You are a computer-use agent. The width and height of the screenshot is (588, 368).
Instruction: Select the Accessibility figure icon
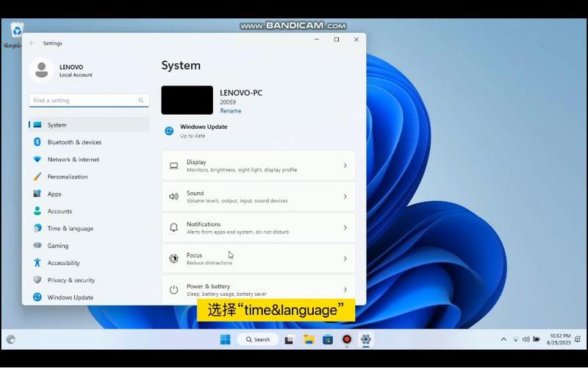[x=37, y=263]
